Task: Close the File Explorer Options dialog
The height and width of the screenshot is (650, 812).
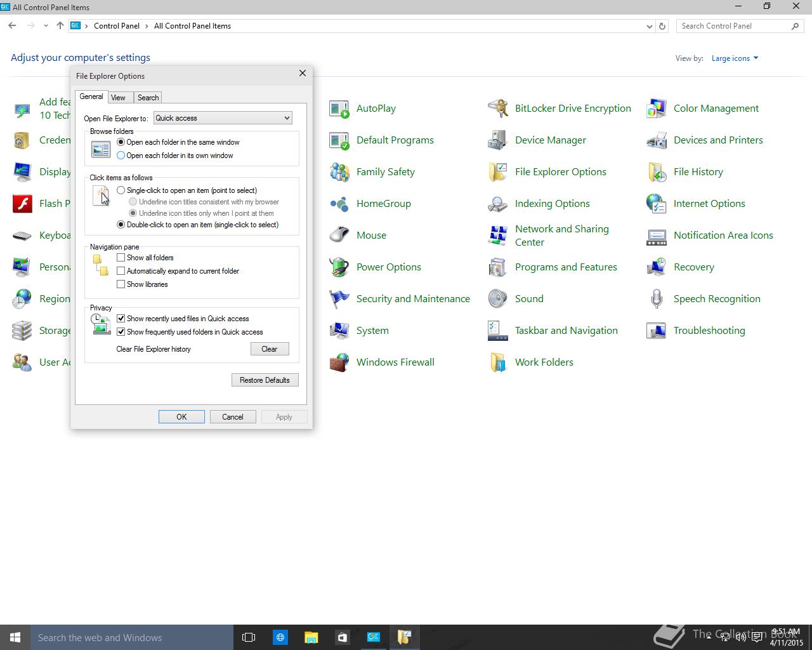Action: (x=303, y=74)
